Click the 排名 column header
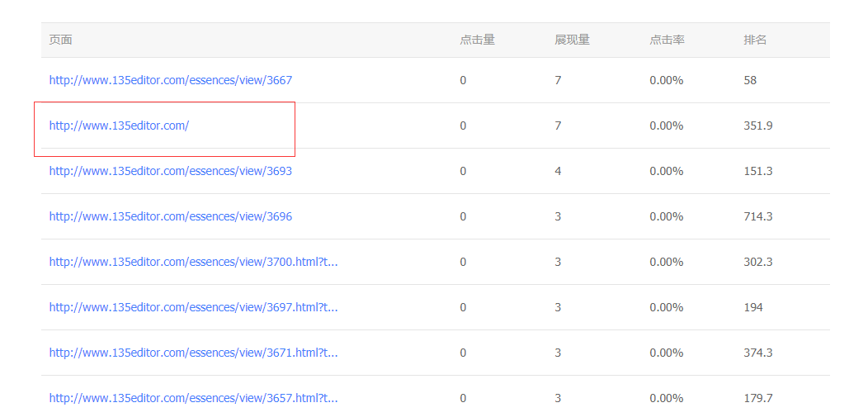This screenshot has width=868, height=417. coord(755,40)
